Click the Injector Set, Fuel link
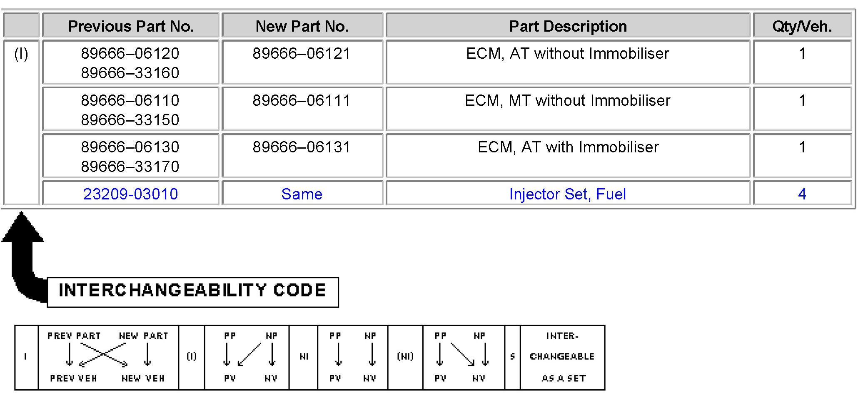Viewport: 868px width, 403px height. tap(567, 194)
